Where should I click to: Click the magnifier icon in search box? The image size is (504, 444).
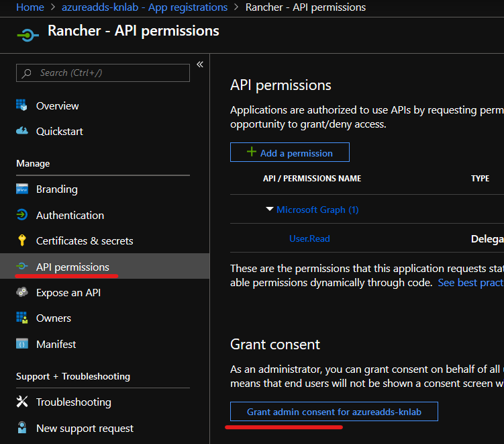tap(26, 73)
